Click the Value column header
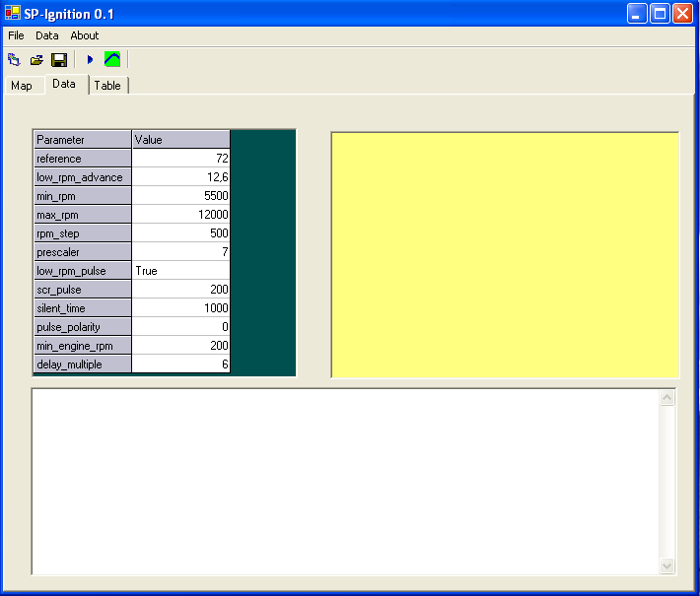This screenshot has height=596, width=700. click(x=180, y=140)
